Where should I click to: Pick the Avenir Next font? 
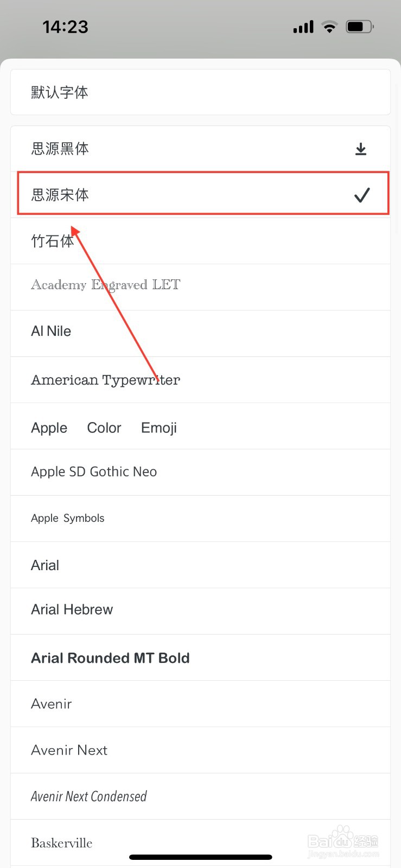pyautogui.click(x=200, y=750)
